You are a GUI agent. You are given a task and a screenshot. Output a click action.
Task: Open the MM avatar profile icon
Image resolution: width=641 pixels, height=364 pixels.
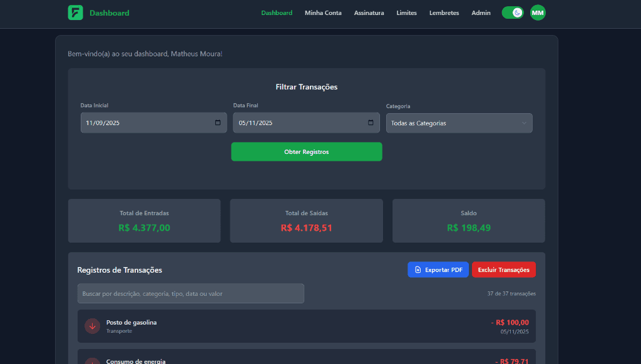pos(537,13)
